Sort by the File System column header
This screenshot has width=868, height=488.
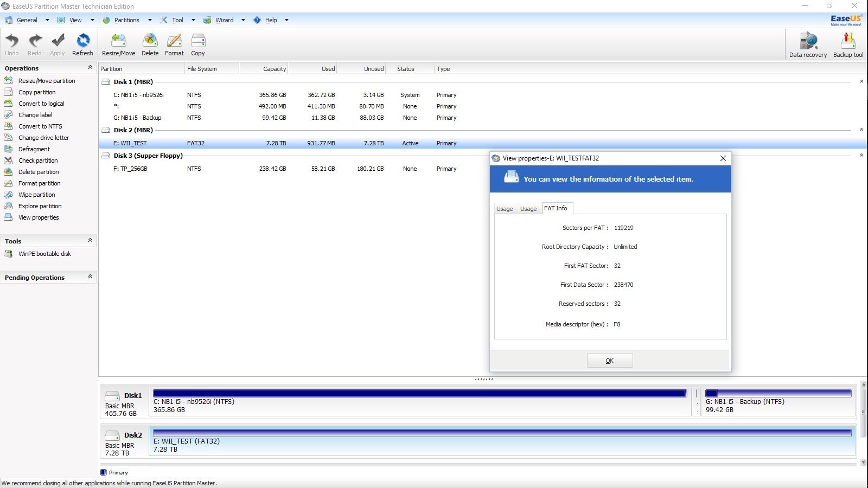212,69
